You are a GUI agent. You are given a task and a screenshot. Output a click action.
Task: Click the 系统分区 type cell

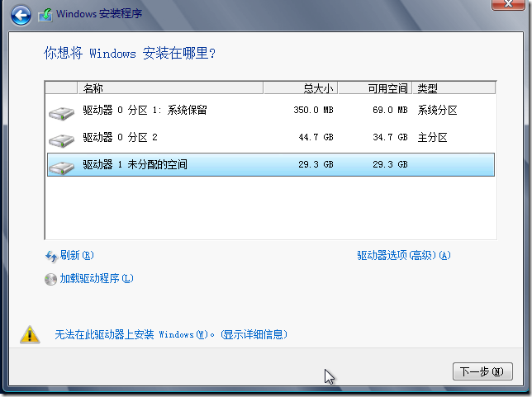tap(437, 110)
